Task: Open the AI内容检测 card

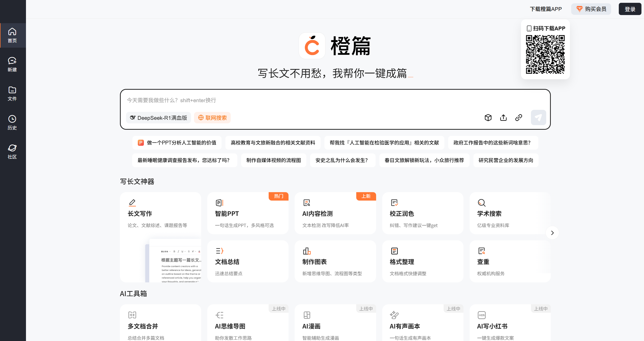Action: (x=335, y=213)
